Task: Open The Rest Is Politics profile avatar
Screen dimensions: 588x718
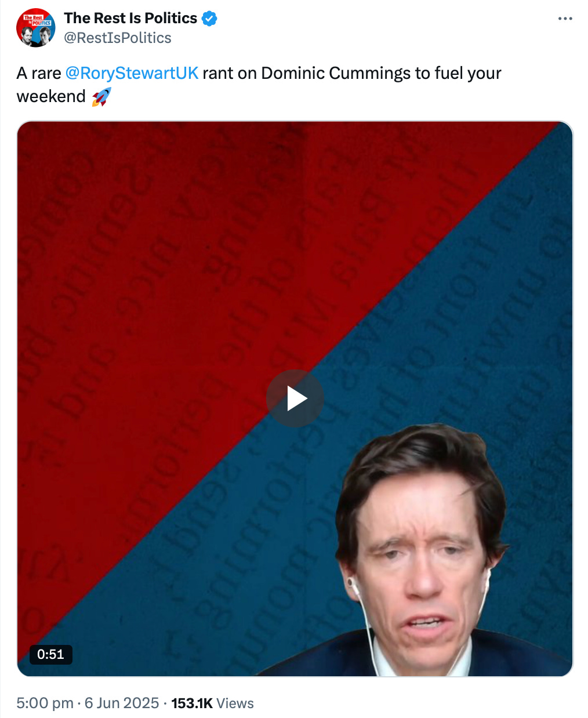Action: (x=36, y=27)
